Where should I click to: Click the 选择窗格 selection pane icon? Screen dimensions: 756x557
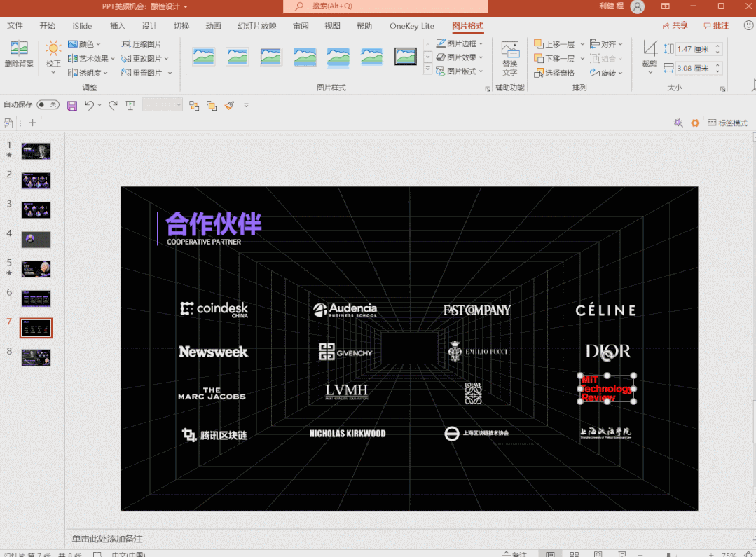pos(539,73)
